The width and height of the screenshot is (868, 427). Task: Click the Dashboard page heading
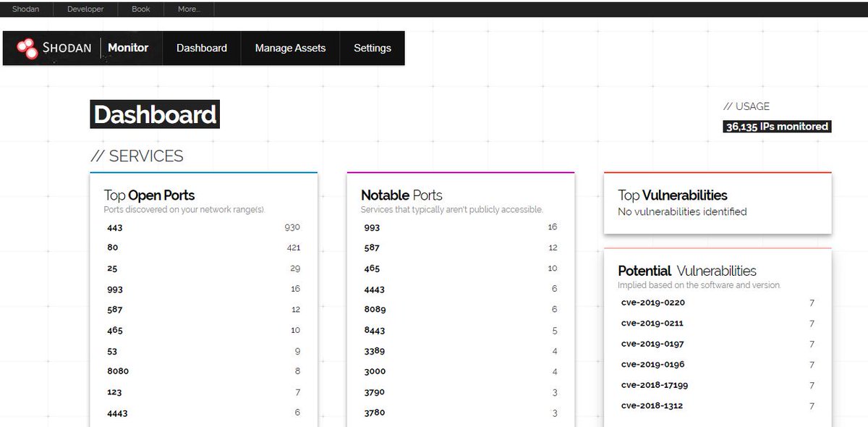155,114
